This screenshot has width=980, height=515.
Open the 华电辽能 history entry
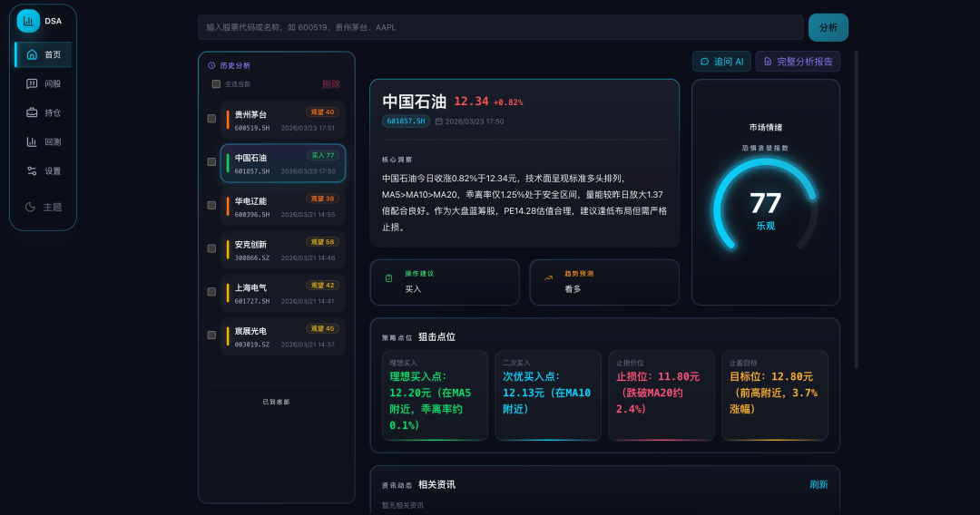283,207
